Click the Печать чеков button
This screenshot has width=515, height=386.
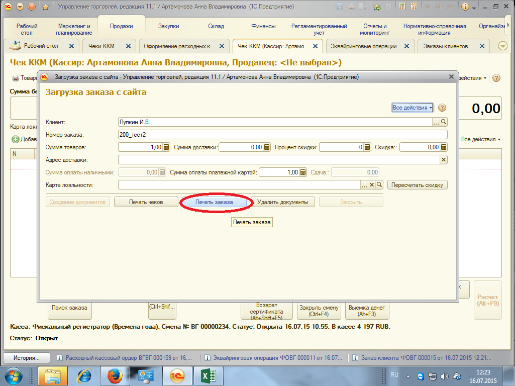tap(146, 202)
